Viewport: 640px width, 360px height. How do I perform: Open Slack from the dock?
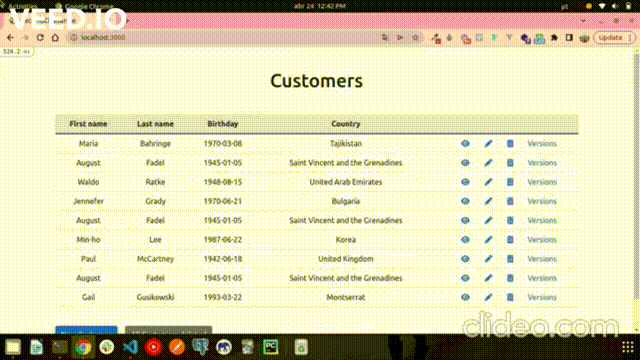pos(107,347)
